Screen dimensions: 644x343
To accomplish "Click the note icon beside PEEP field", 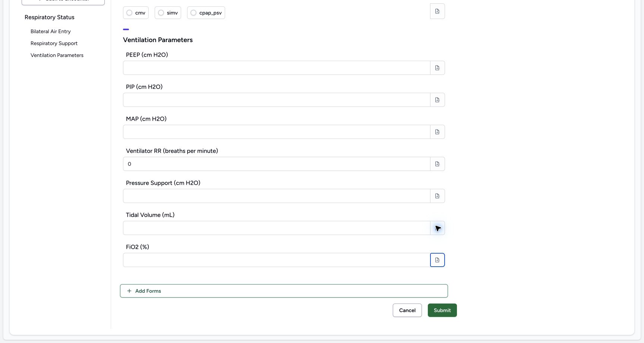I will point(438,68).
